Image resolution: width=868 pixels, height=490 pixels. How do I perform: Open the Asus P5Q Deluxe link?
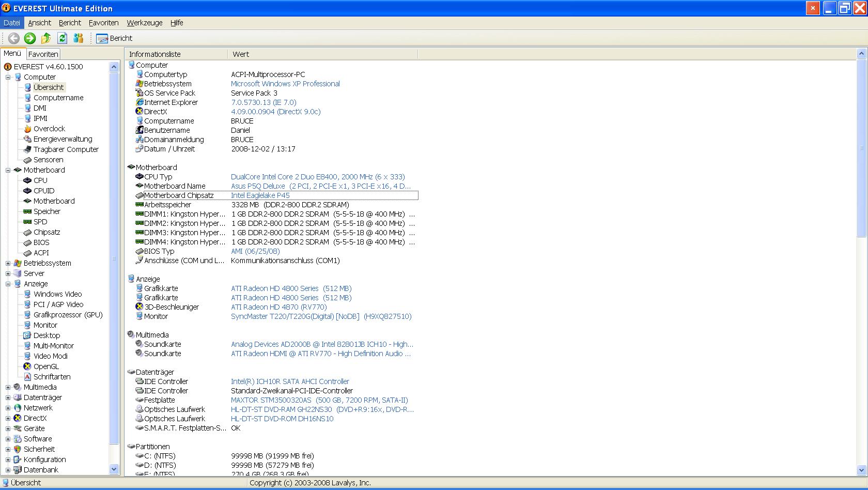coord(321,186)
